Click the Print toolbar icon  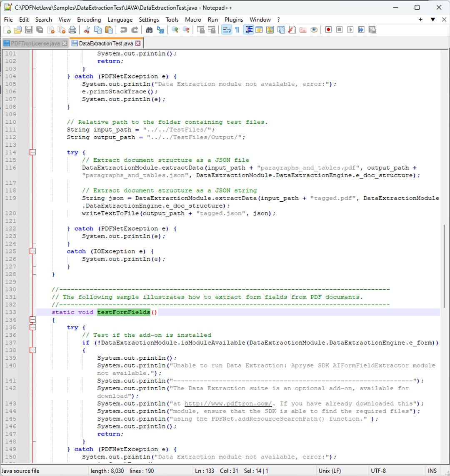(x=72, y=30)
